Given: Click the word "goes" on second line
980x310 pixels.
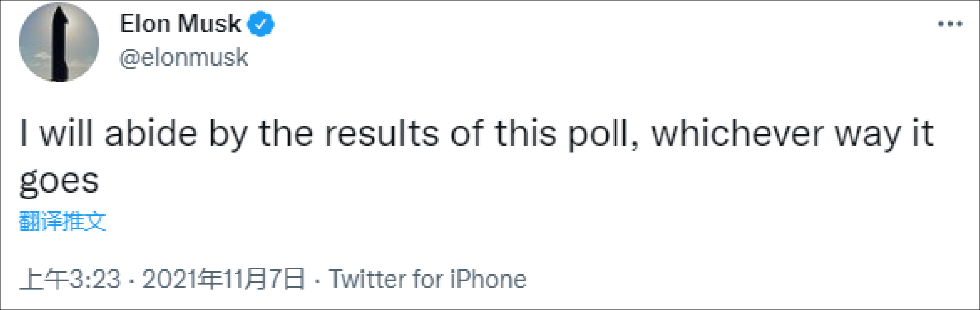Looking at the screenshot, I should point(59,182).
